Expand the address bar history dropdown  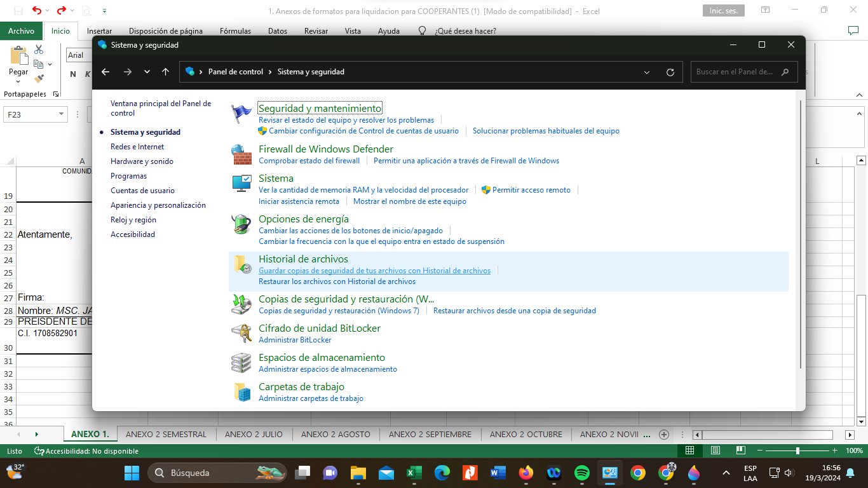pos(647,72)
